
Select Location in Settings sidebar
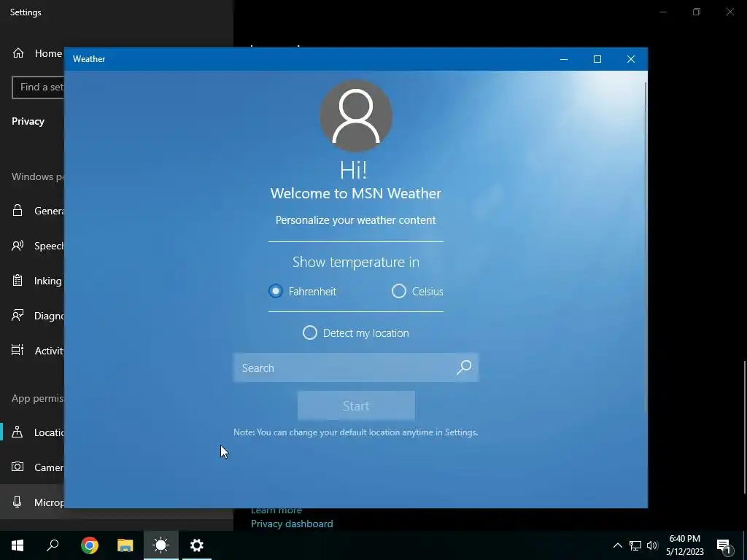tap(34, 432)
